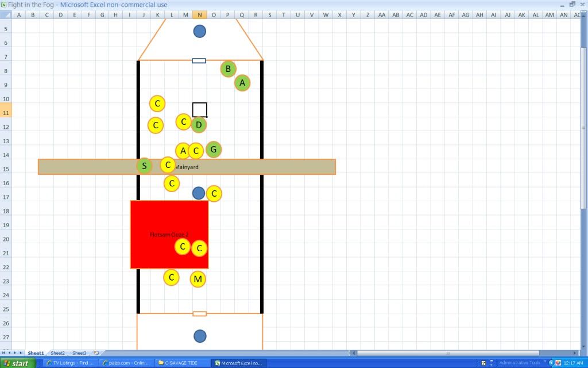Switch to Sheet1 tab
Screen dimensions: 588x368
(x=36, y=353)
